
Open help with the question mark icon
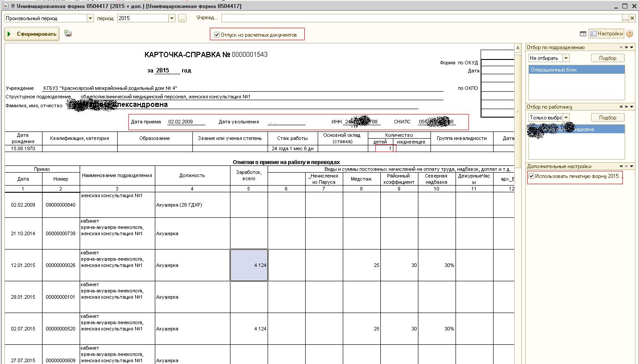pos(630,34)
